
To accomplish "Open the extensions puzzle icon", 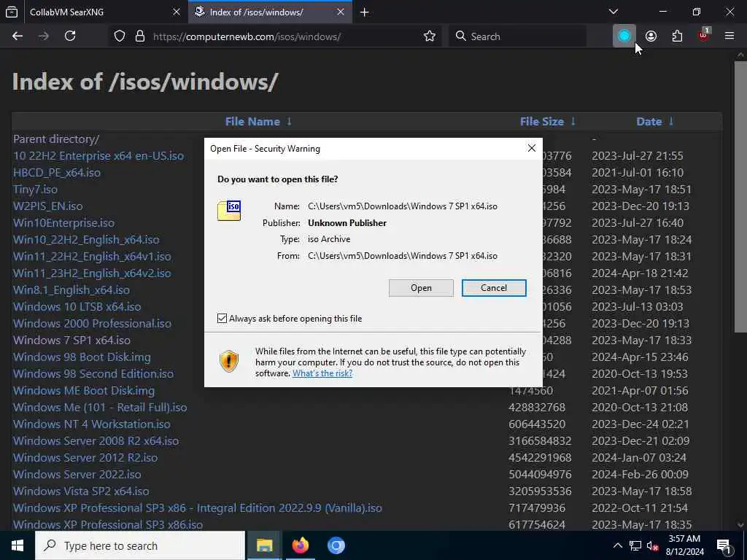I will click(x=677, y=36).
